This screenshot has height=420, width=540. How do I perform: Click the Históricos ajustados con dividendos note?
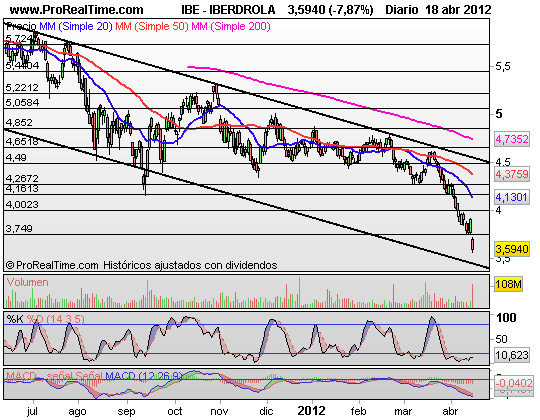[x=190, y=265]
